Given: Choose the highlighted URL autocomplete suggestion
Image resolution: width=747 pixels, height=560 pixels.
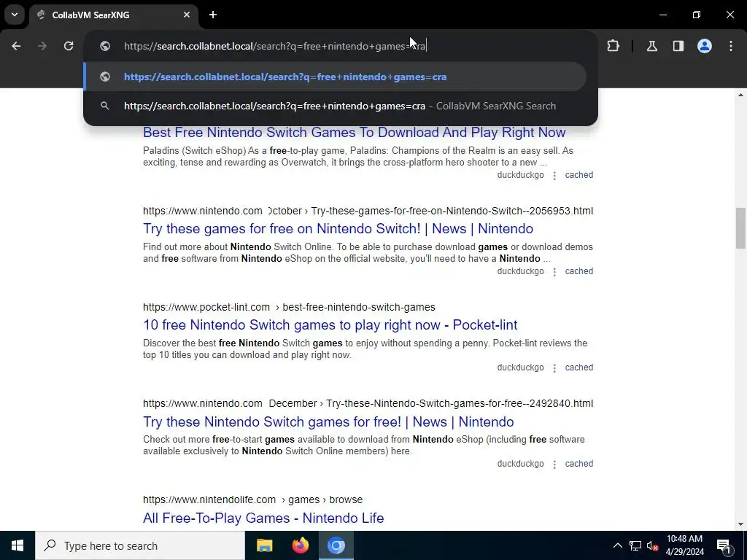Looking at the screenshot, I should coord(335,77).
